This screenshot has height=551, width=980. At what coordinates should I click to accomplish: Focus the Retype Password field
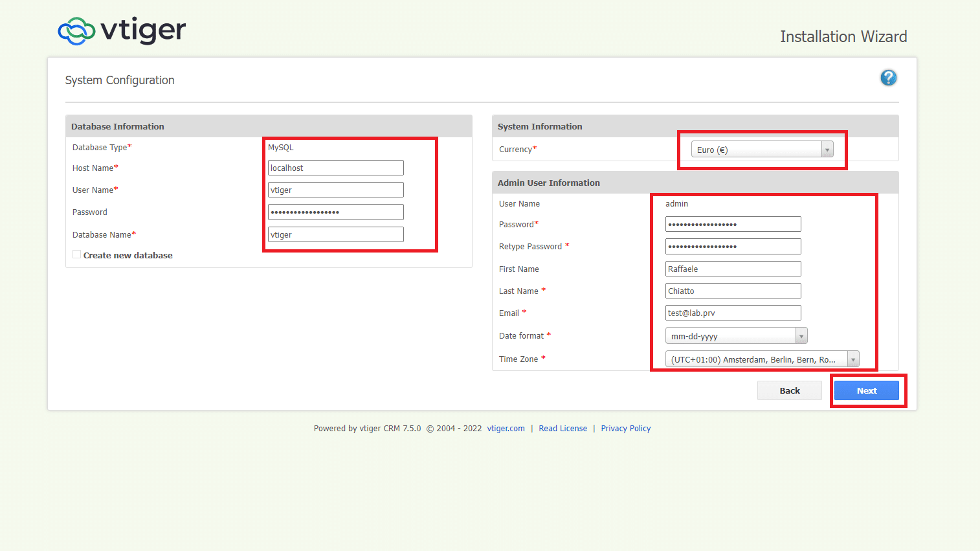pos(733,246)
